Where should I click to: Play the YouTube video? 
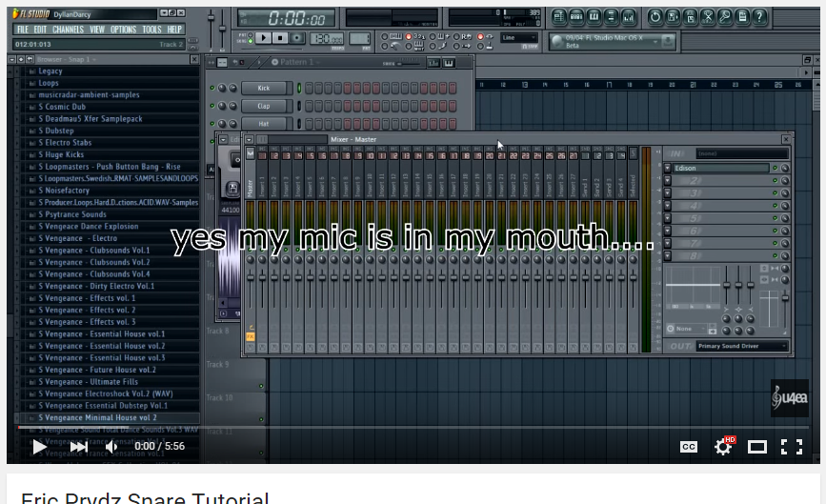(x=39, y=447)
